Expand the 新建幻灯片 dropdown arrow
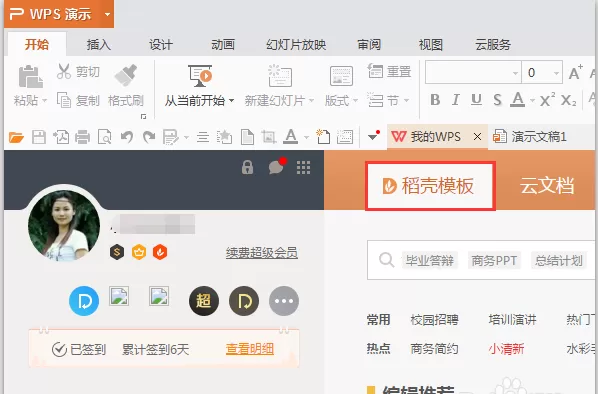598x394 pixels. 312,101
